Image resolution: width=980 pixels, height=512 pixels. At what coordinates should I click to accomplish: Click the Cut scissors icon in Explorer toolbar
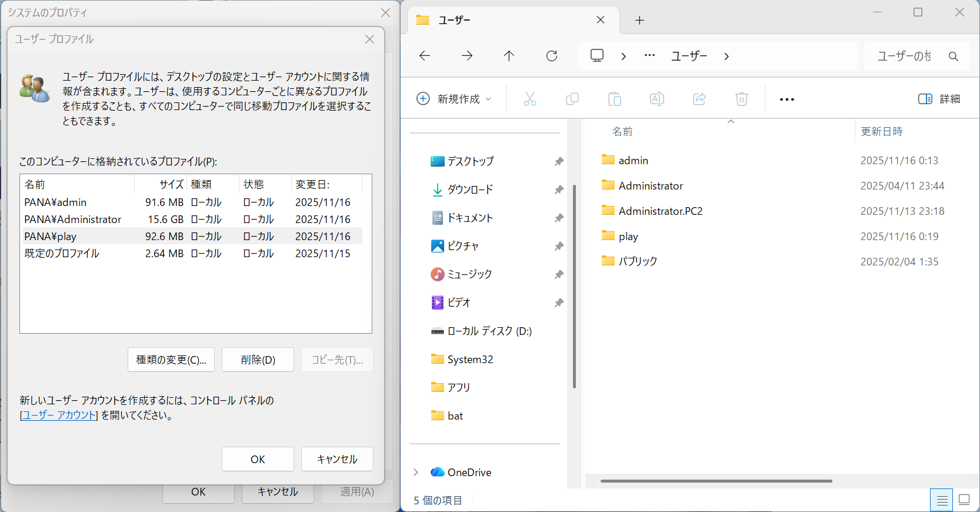pyautogui.click(x=529, y=99)
